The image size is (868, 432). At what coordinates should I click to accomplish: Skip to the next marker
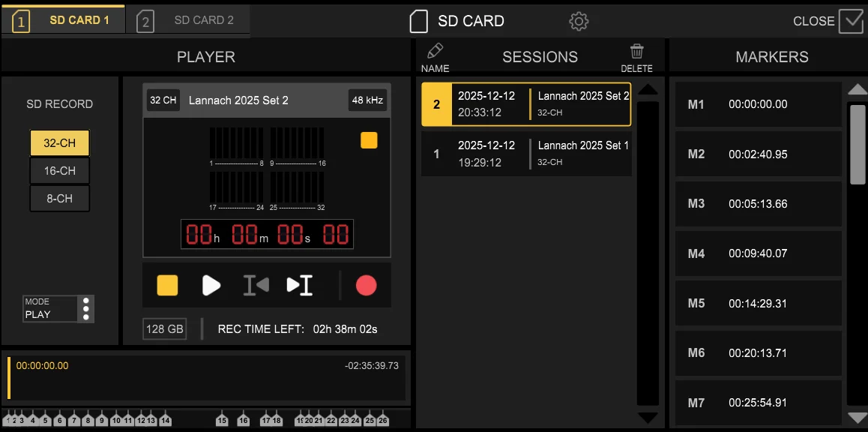300,285
